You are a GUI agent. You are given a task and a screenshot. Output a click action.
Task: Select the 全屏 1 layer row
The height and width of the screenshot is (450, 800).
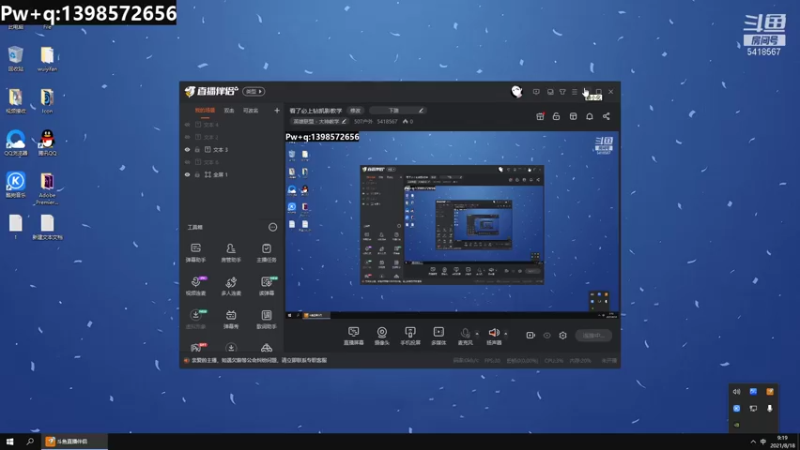tap(231, 174)
